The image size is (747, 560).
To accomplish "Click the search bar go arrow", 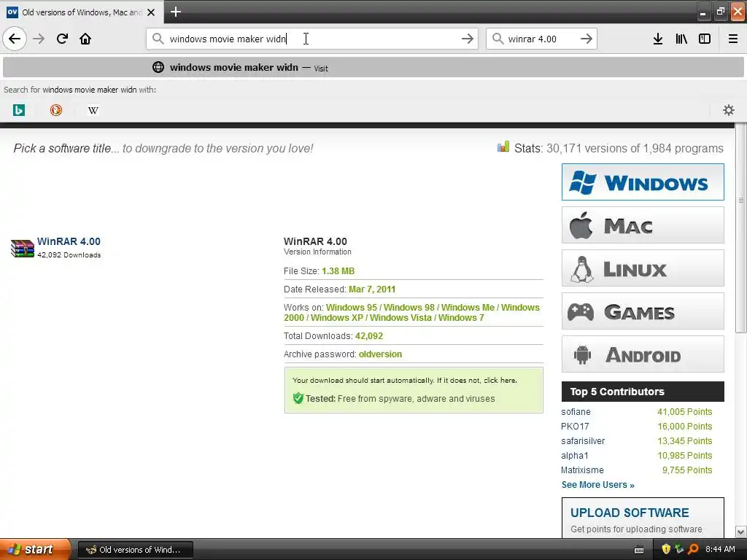I will tap(587, 39).
